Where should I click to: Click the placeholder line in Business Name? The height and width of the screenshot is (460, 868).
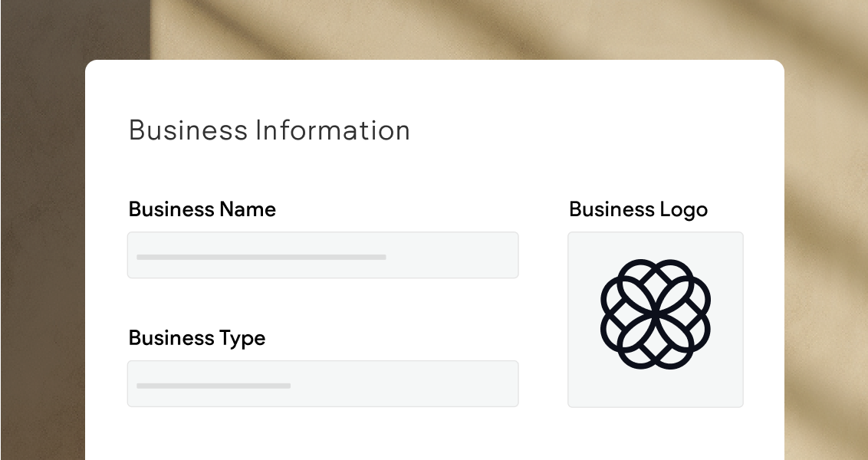pos(260,257)
